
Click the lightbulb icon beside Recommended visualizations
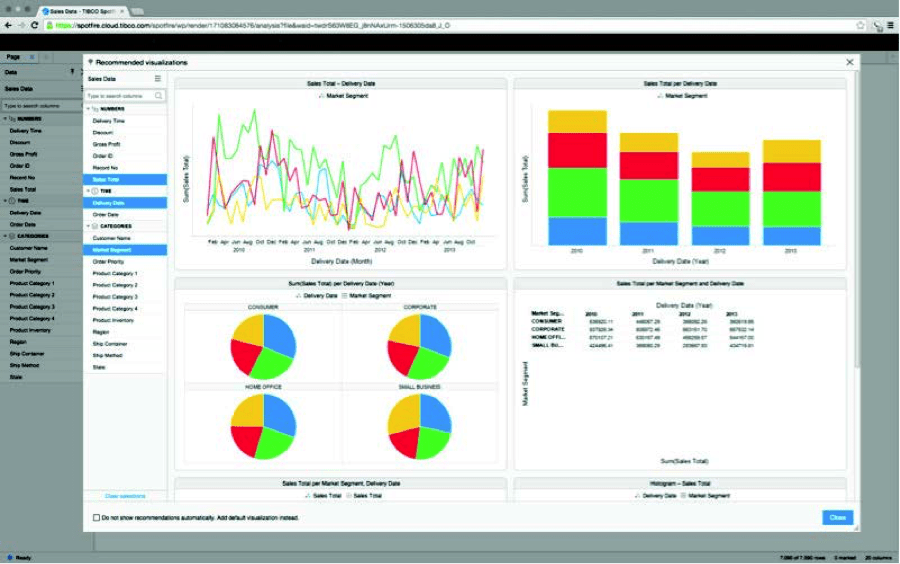coord(90,62)
